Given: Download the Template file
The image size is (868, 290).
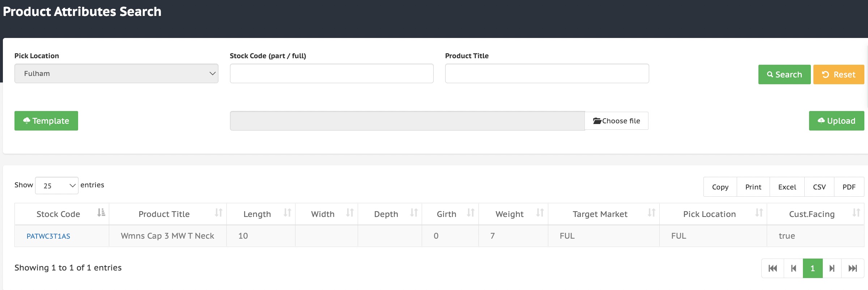Looking at the screenshot, I should pyautogui.click(x=46, y=121).
